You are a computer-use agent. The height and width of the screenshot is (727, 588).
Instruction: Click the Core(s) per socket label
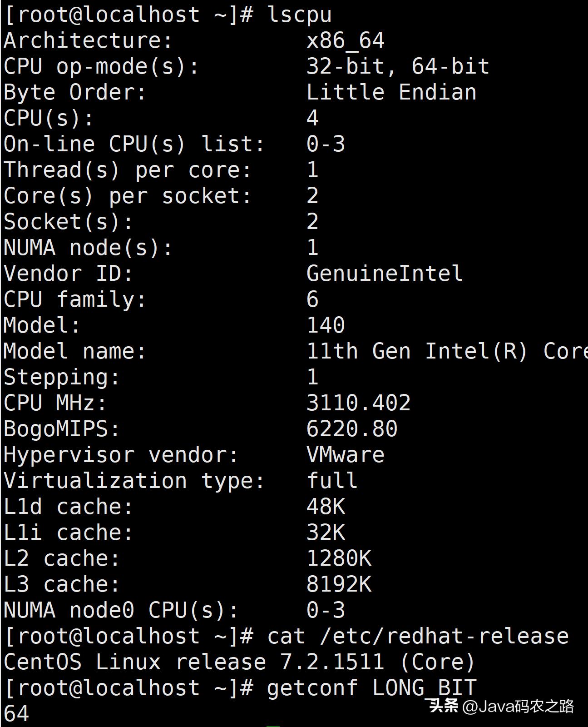128,196
